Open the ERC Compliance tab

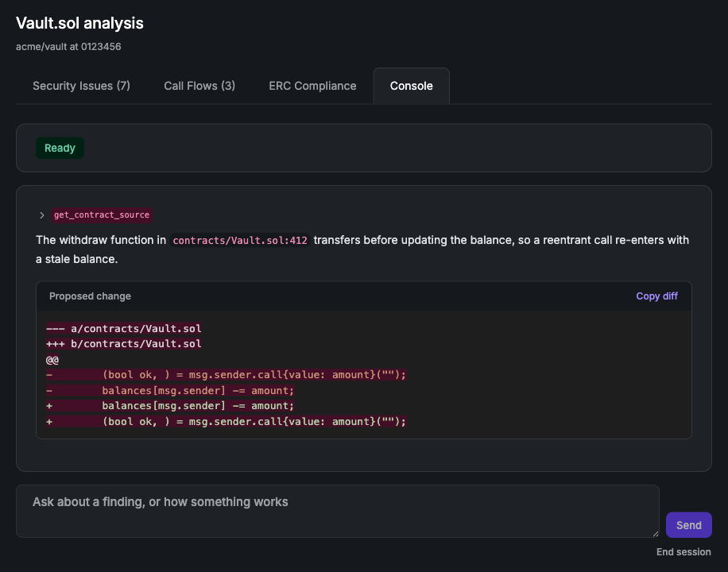(x=312, y=86)
